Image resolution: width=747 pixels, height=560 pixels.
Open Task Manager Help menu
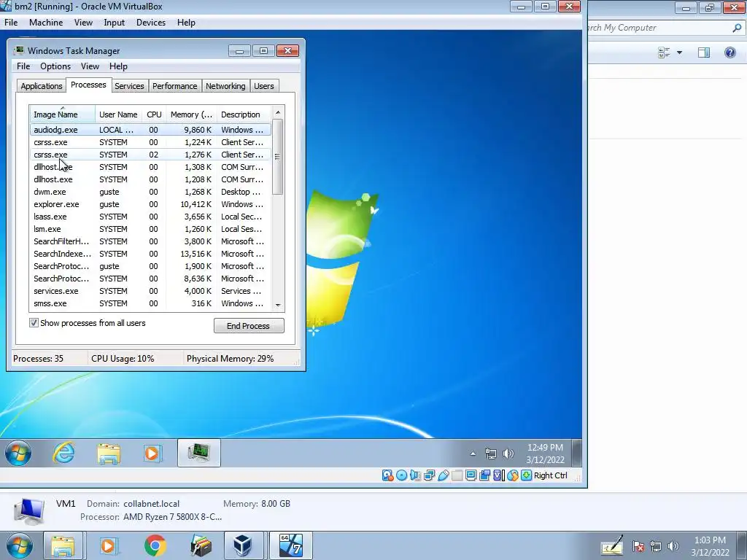[x=118, y=66]
